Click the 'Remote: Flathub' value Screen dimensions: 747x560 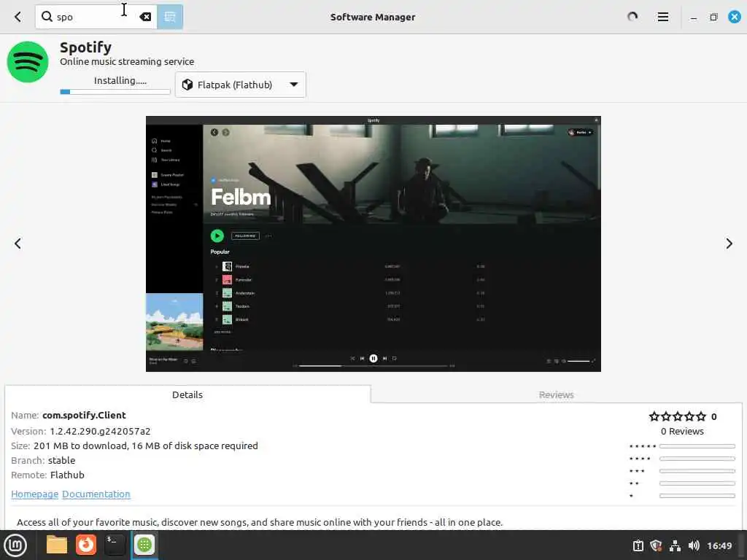coord(67,475)
